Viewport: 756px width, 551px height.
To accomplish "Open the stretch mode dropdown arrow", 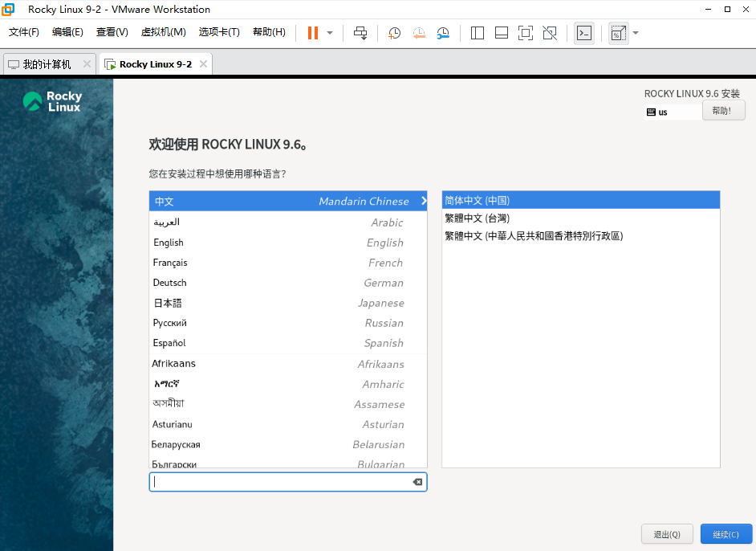I will tap(635, 33).
